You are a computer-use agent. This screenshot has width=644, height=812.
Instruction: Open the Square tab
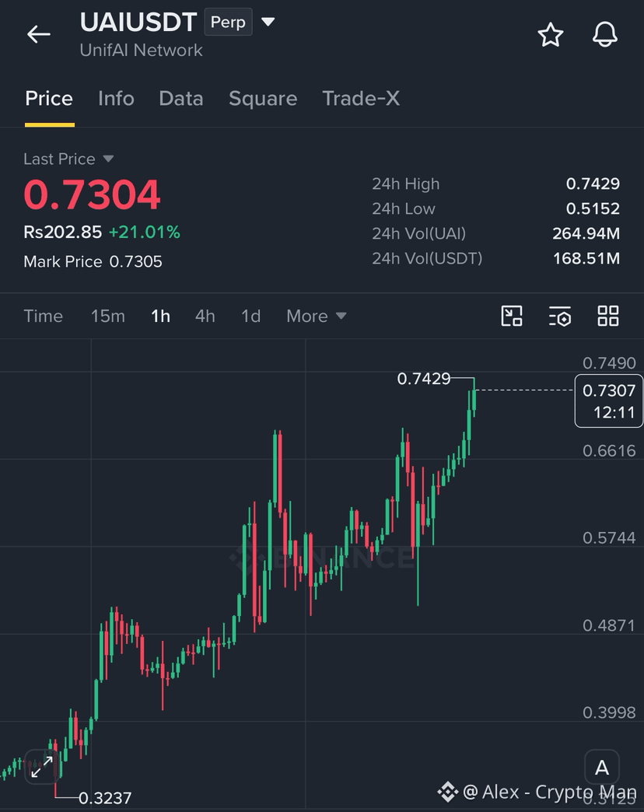pos(263,99)
